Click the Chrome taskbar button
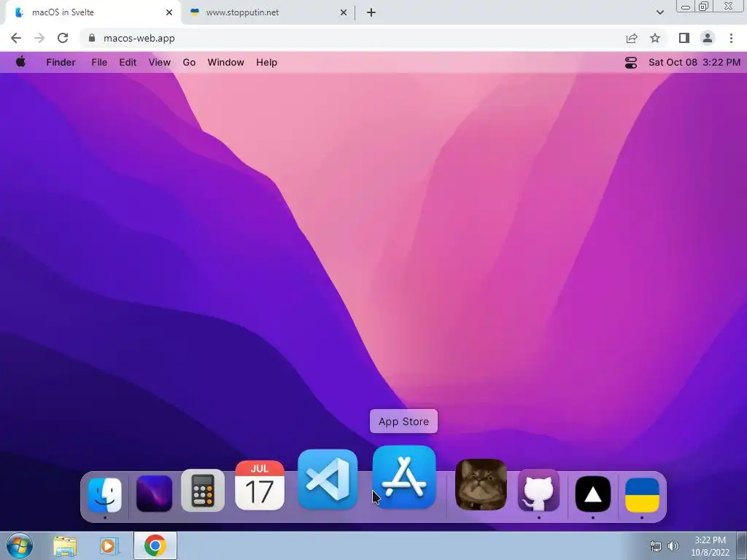Viewport: 747px width, 560px height. [x=155, y=545]
